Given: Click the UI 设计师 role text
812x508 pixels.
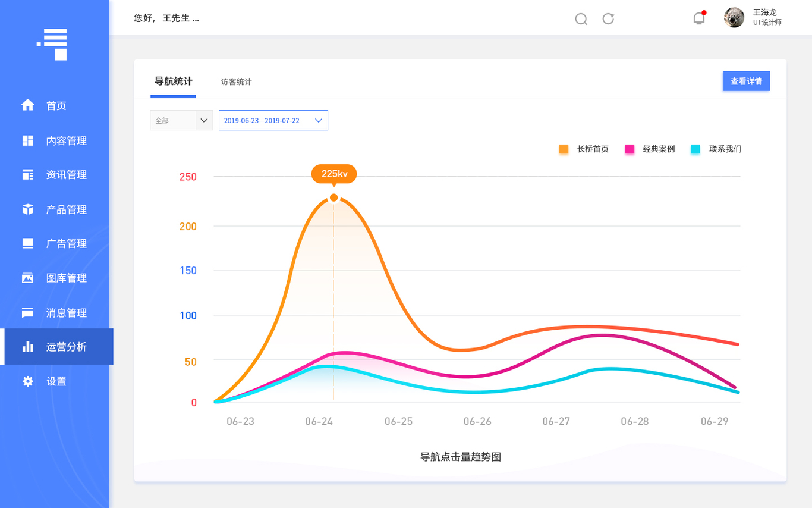Looking at the screenshot, I should point(767,23).
